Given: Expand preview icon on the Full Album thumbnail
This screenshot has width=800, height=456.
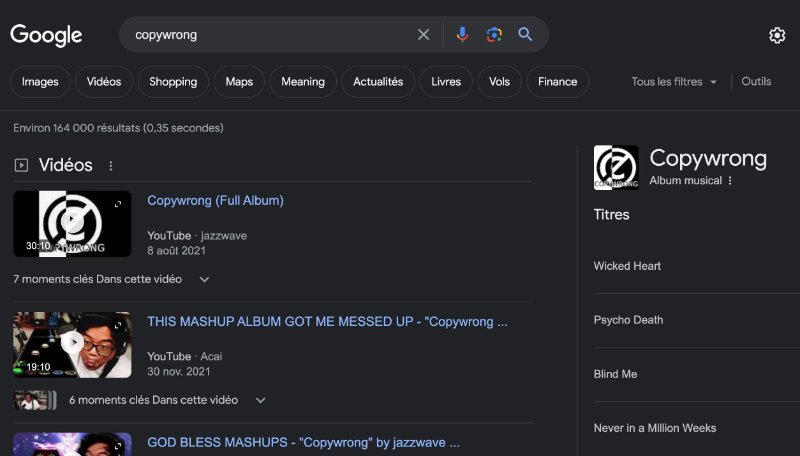Looking at the screenshot, I should point(118,204).
